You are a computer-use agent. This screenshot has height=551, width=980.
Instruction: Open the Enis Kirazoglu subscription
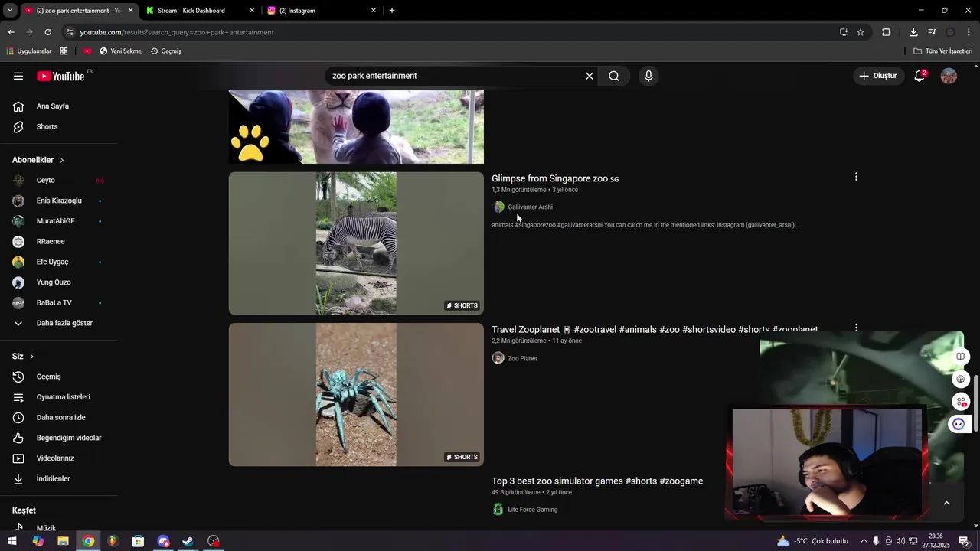coord(59,201)
